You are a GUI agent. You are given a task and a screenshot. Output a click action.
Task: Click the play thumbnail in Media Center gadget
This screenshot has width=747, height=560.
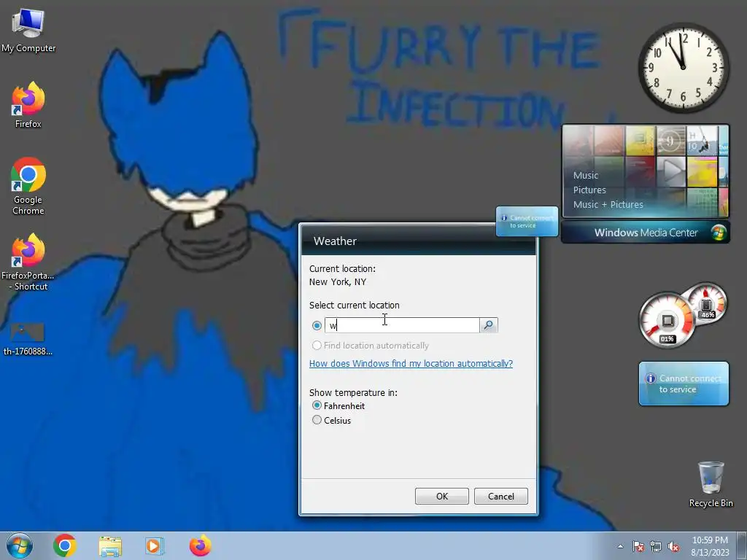671,171
